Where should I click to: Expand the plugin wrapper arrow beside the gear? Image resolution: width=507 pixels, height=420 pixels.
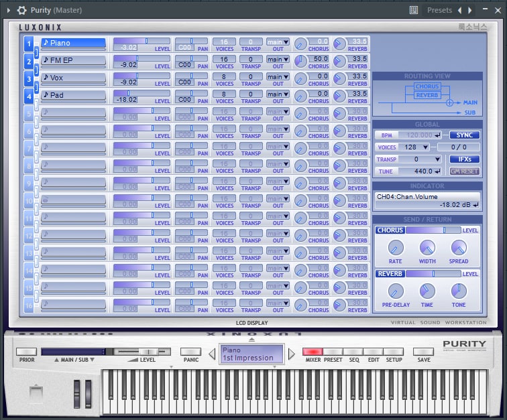point(9,10)
